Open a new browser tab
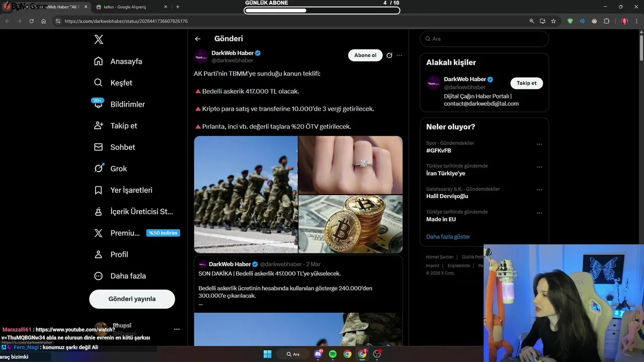Image resolution: width=644 pixels, height=362 pixels. click(178, 7)
